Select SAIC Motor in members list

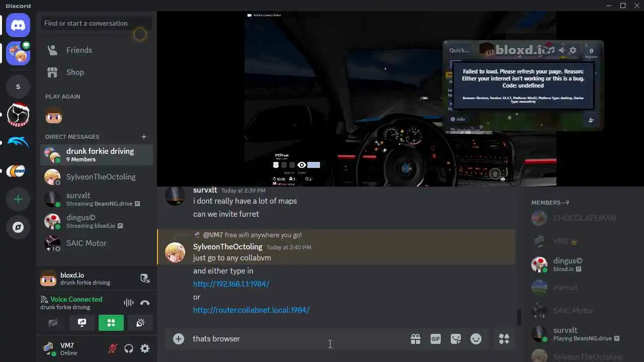coord(584,311)
